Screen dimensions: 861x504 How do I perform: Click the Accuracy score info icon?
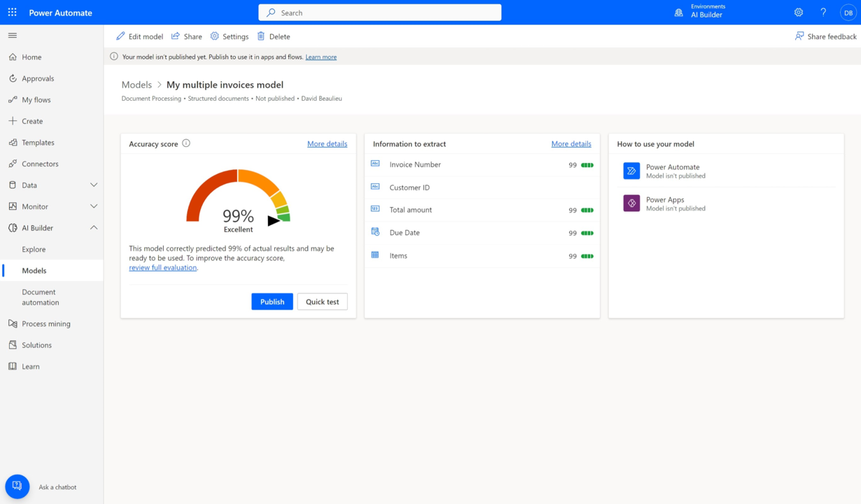[x=186, y=143]
